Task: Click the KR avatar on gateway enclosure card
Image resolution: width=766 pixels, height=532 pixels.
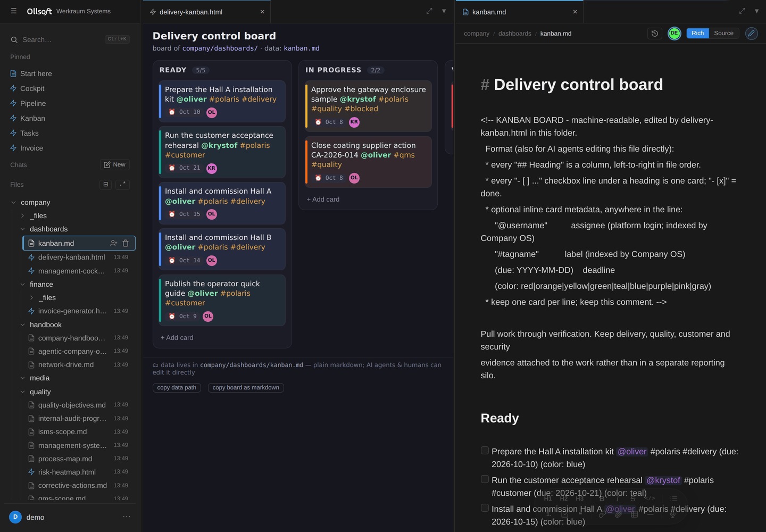Action: pos(354,122)
